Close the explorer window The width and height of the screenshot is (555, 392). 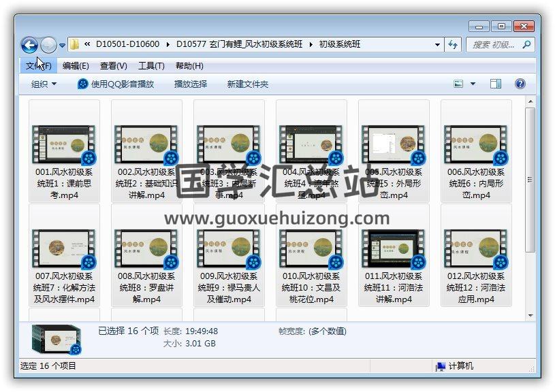click(524, 27)
